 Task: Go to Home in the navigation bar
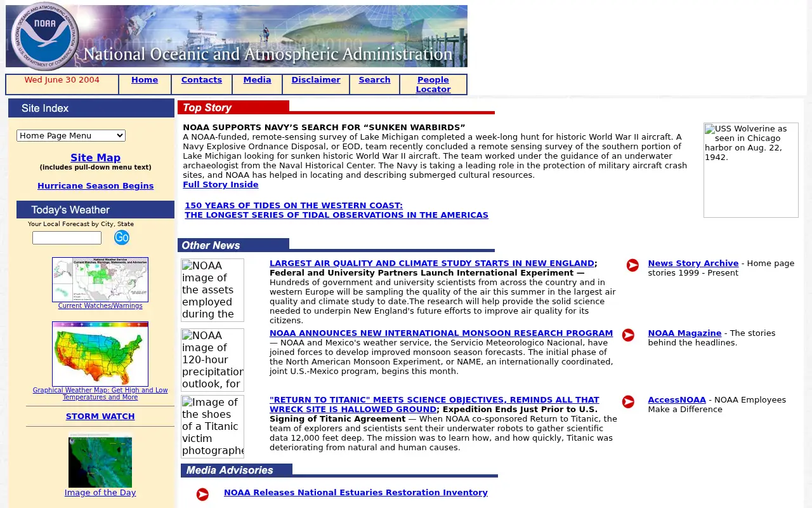coord(145,80)
